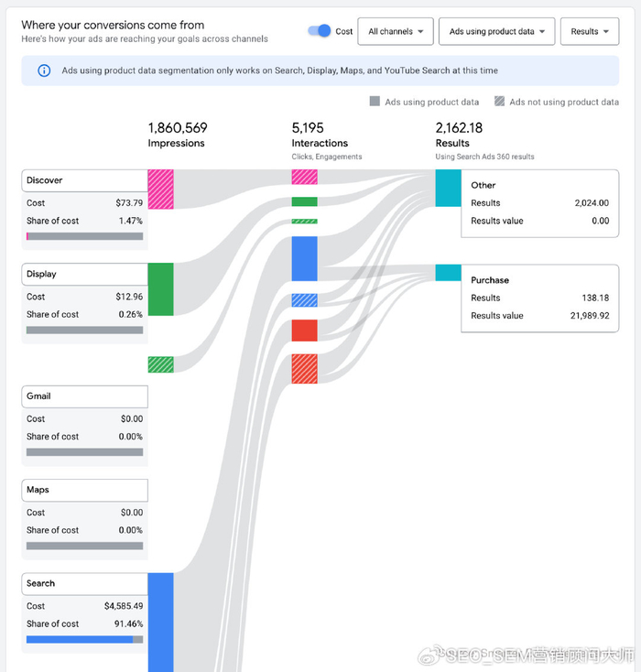Click the solid green Display impressions block
The image size is (641, 672).
tap(160, 289)
